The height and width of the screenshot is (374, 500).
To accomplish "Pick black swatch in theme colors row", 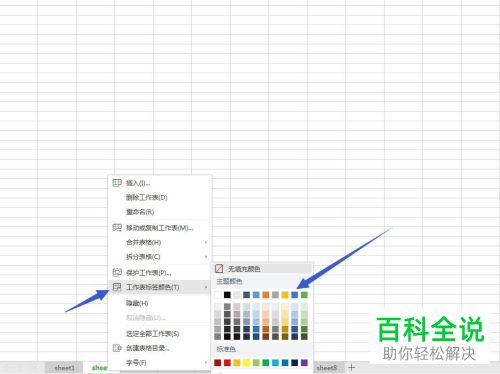I will [x=227, y=295].
